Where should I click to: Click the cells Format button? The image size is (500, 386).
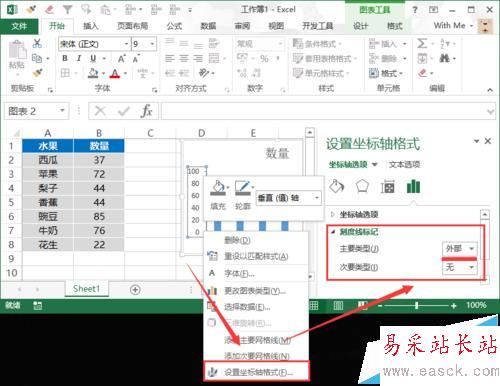click(x=386, y=73)
